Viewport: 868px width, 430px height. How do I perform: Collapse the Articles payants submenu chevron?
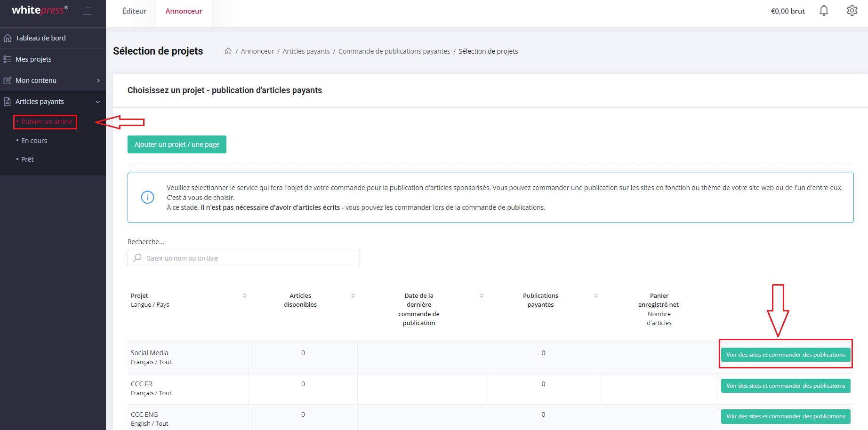98,102
